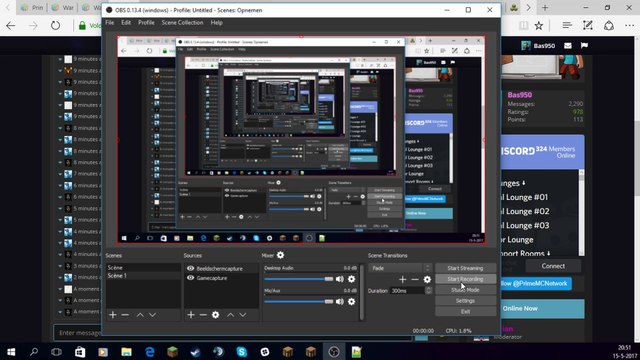Remove the scene transition with the minus icon
Screen dimensions: 640x360
point(415,279)
